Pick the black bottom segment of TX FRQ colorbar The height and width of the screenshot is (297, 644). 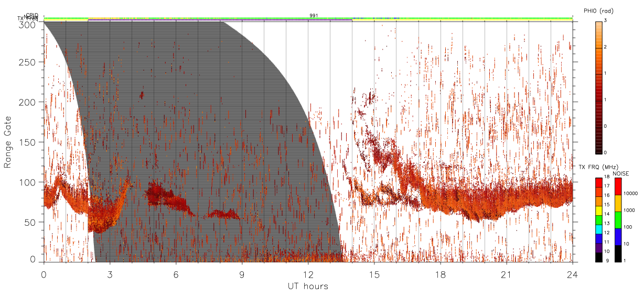click(x=599, y=257)
